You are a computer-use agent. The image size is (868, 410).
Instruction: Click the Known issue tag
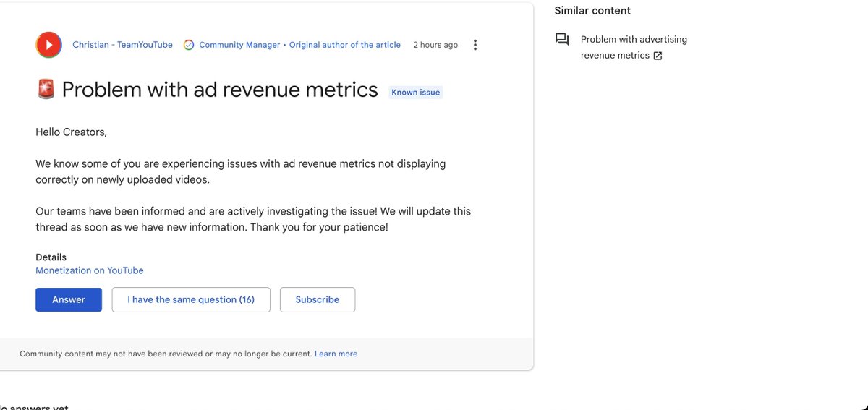point(415,93)
